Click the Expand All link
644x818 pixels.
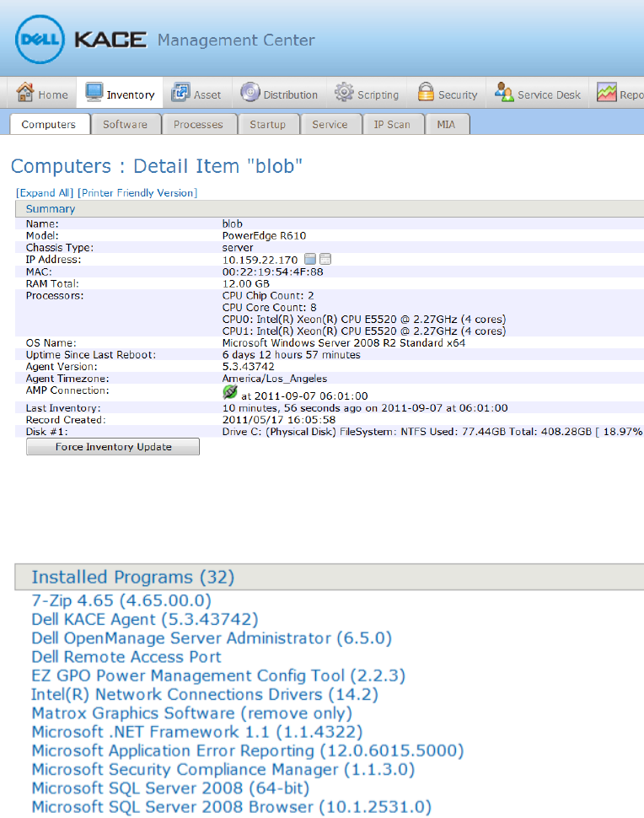pyautogui.click(x=45, y=192)
